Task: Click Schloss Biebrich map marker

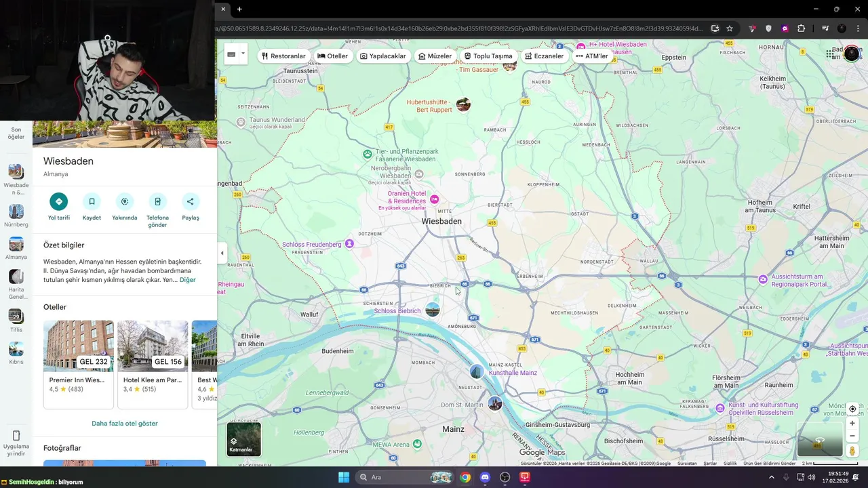Action: (432, 310)
